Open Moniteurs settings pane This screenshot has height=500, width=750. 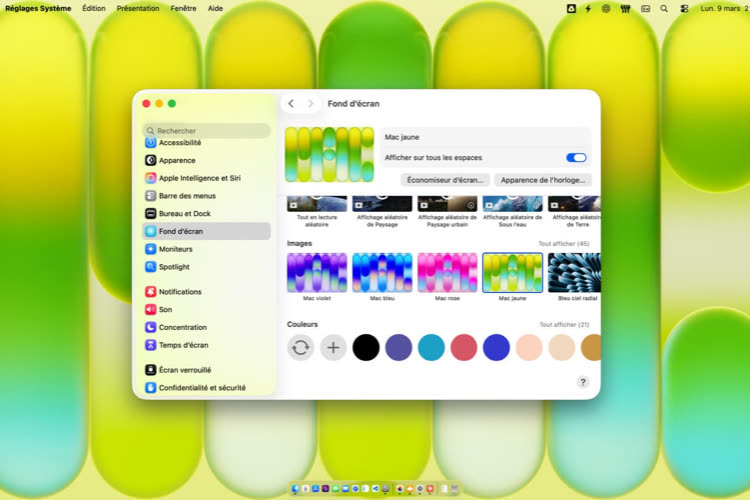tap(175, 249)
